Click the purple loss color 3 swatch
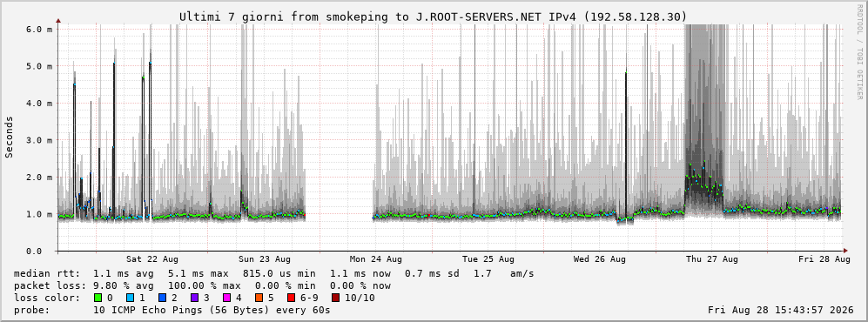 click(x=194, y=298)
